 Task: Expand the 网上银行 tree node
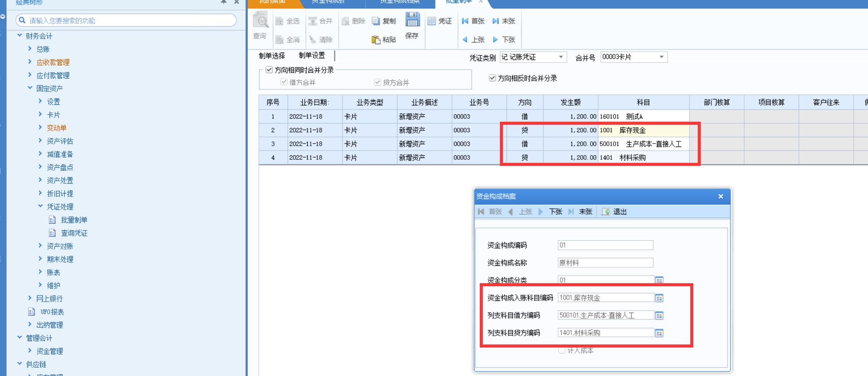coord(30,298)
